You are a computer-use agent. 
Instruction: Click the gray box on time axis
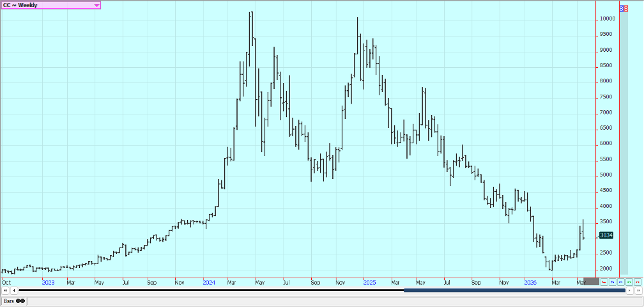[x=591, y=281]
